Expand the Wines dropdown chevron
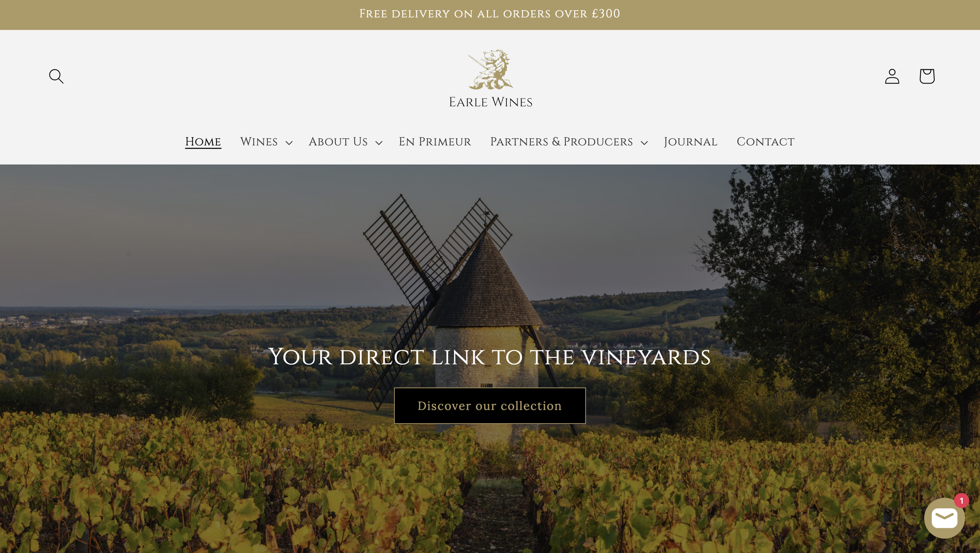 tap(289, 143)
